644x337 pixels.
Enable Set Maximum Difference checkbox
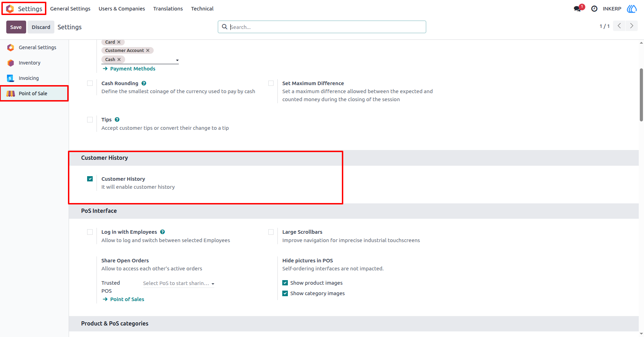pyautogui.click(x=271, y=83)
